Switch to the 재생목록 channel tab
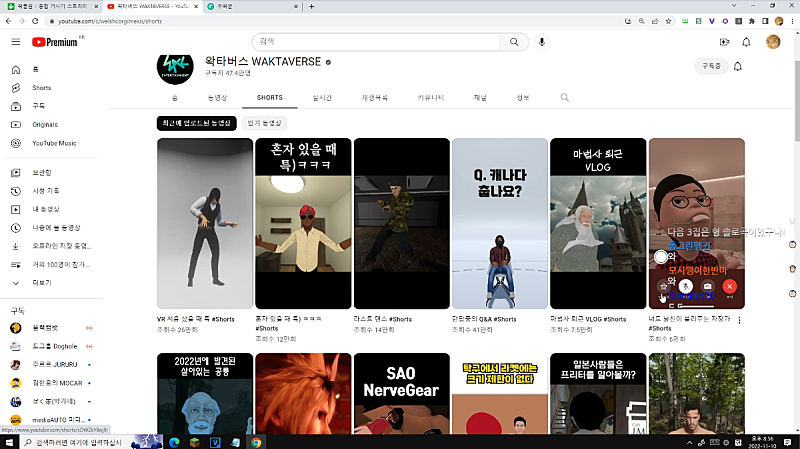This screenshot has width=800, height=449. coord(374,98)
